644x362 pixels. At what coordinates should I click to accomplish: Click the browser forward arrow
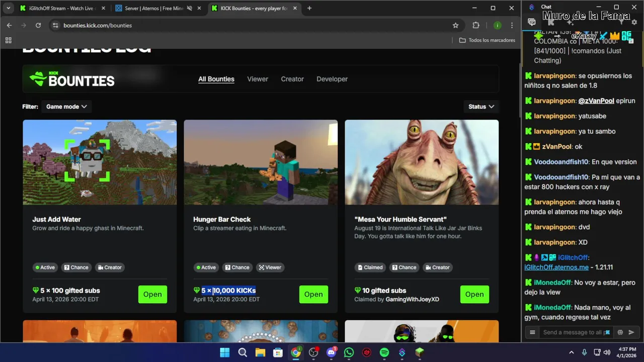point(23,25)
